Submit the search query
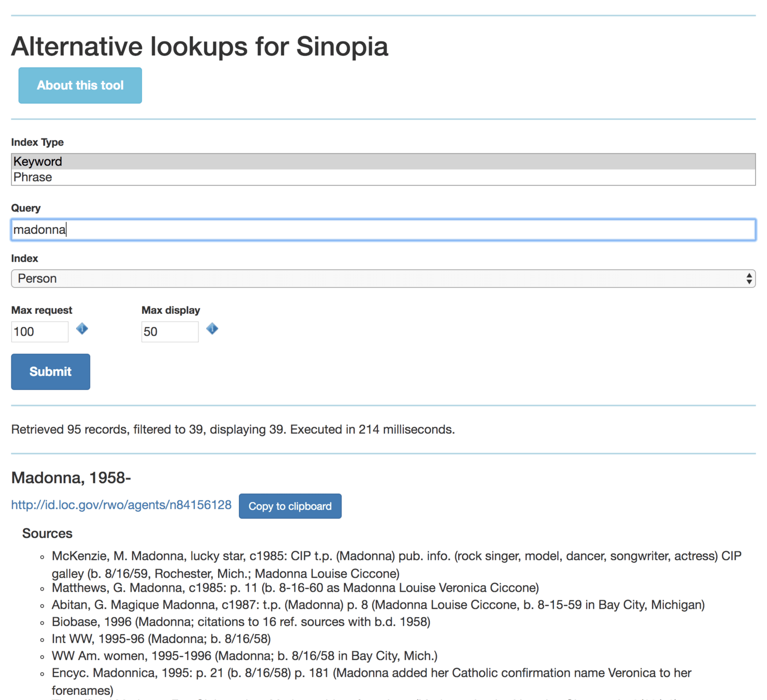The width and height of the screenshot is (767, 700). 50,372
